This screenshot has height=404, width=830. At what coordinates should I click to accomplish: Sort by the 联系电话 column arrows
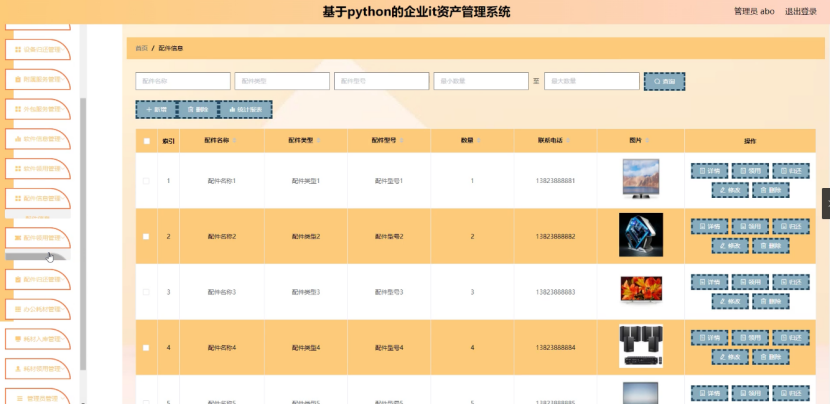(x=568, y=141)
